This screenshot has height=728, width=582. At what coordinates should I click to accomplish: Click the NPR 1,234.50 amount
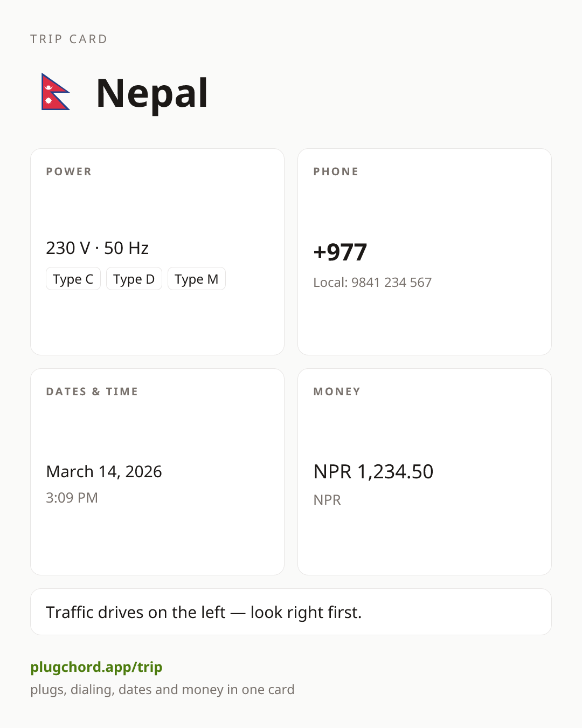373,471
